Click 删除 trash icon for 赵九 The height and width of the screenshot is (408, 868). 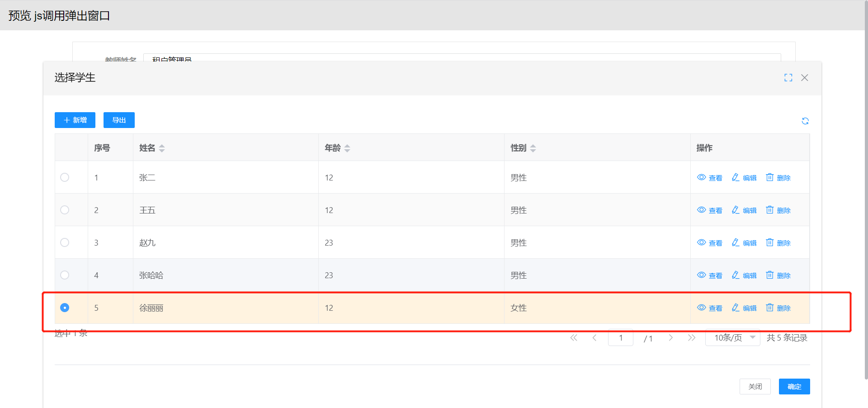(x=769, y=242)
